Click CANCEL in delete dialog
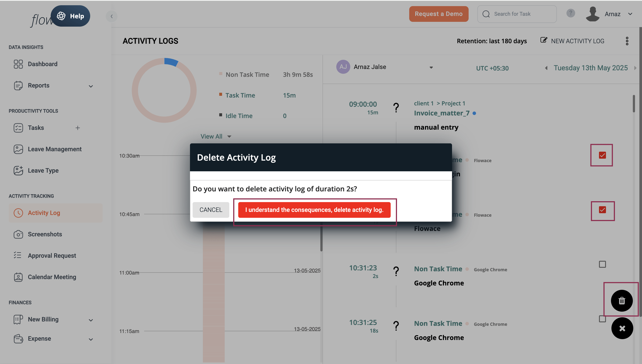The height and width of the screenshot is (364, 642). click(211, 210)
